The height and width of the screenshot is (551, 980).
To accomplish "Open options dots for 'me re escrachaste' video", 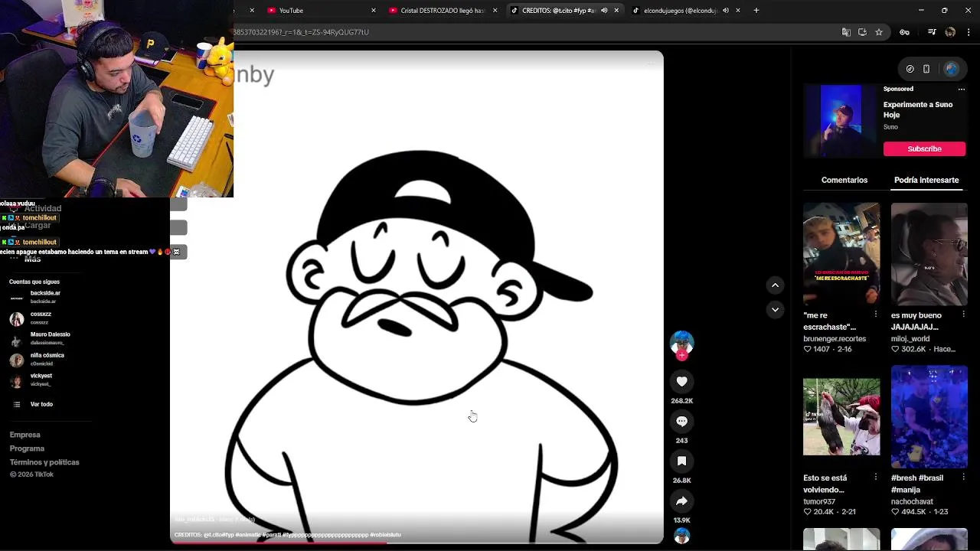I will click(876, 315).
